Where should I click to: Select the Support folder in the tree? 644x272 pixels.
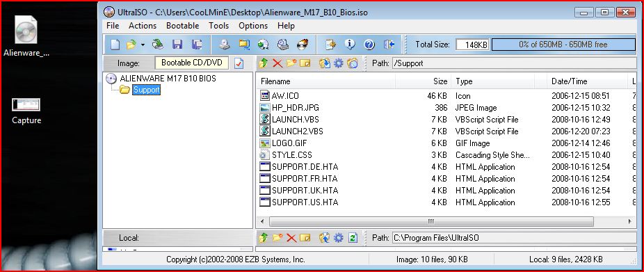click(x=146, y=90)
